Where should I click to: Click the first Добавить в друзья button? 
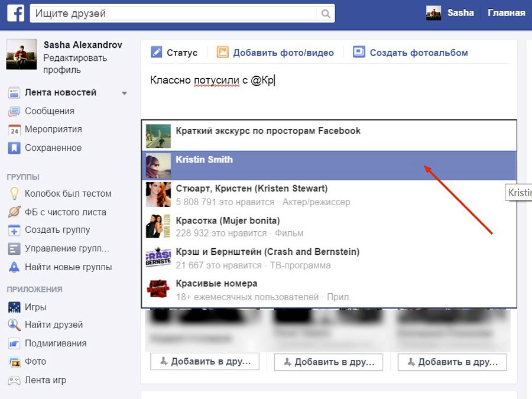pos(205,362)
